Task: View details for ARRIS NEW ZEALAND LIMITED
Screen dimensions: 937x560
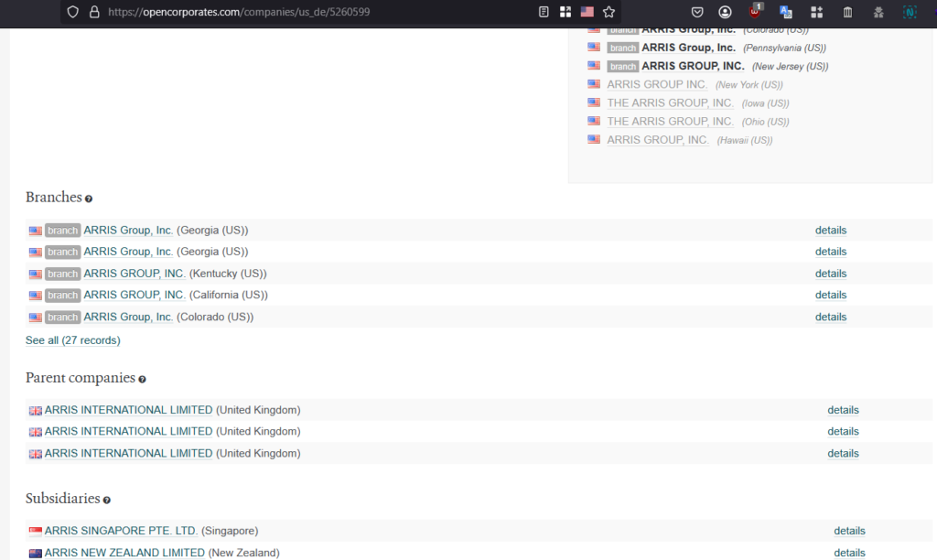Action: point(849,553)
